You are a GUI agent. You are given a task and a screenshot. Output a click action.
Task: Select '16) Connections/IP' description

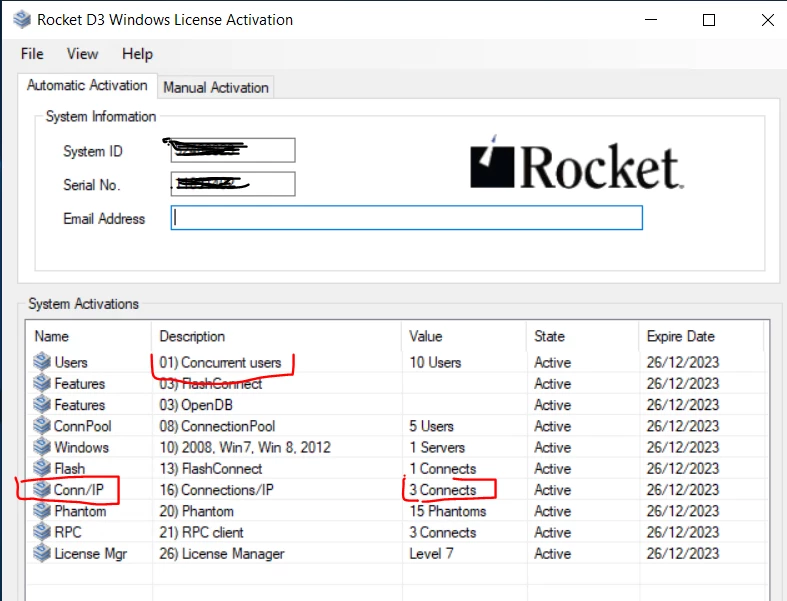(x=216, y=490)
